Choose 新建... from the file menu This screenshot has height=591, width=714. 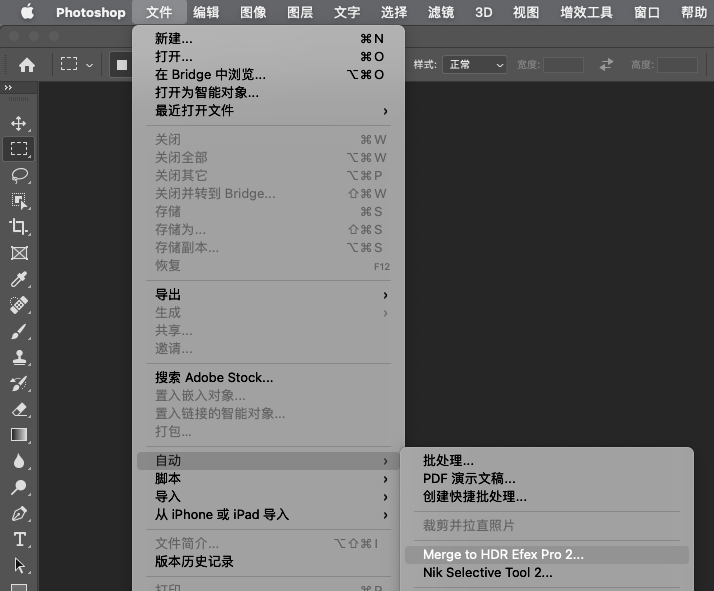pyautogui.click(x=268, y=39)
